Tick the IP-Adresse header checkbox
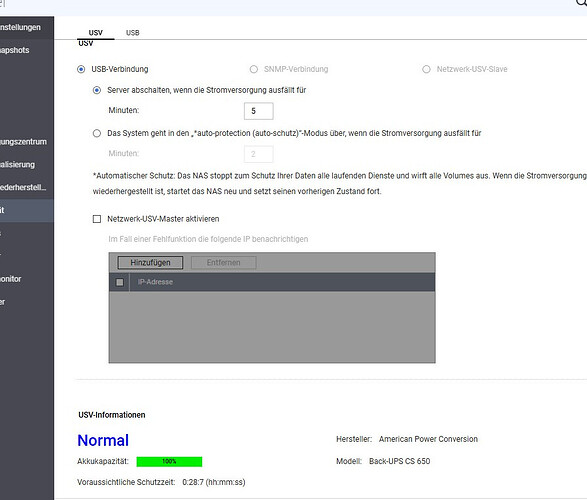This screenshot has height=500, width=587. 120,282
